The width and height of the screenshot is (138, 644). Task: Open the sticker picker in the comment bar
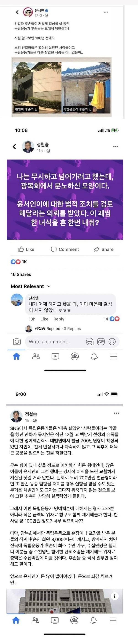tap(90, 341)
